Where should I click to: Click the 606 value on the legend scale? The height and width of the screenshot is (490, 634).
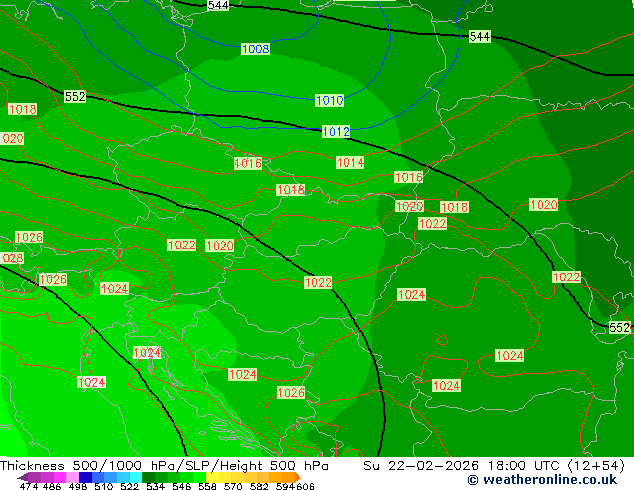point(305,486)
